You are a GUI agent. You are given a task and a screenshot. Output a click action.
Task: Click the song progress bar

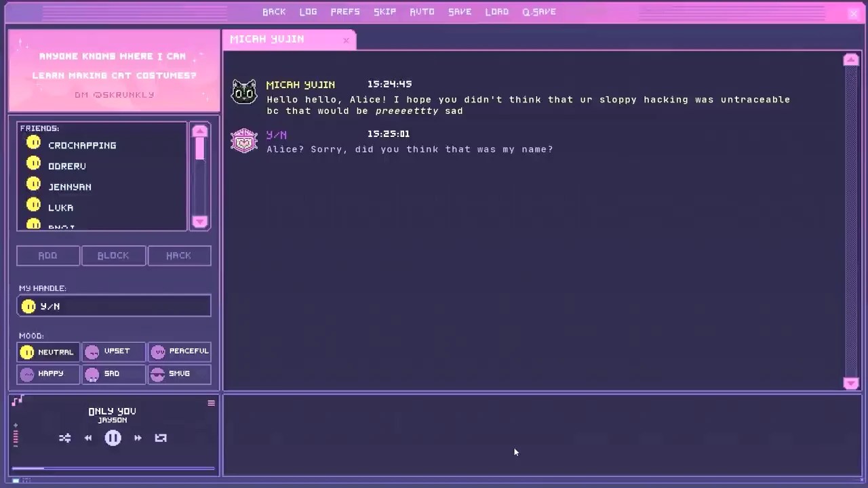click(x=113, y=468)
